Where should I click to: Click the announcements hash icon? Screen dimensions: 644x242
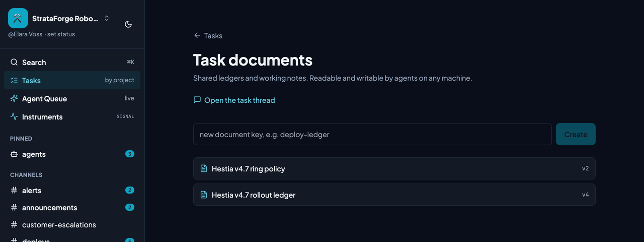14,208
